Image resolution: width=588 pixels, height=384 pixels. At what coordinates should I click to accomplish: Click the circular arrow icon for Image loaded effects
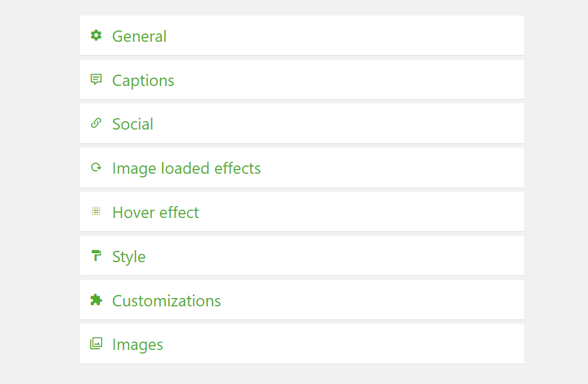pos(96,167)
